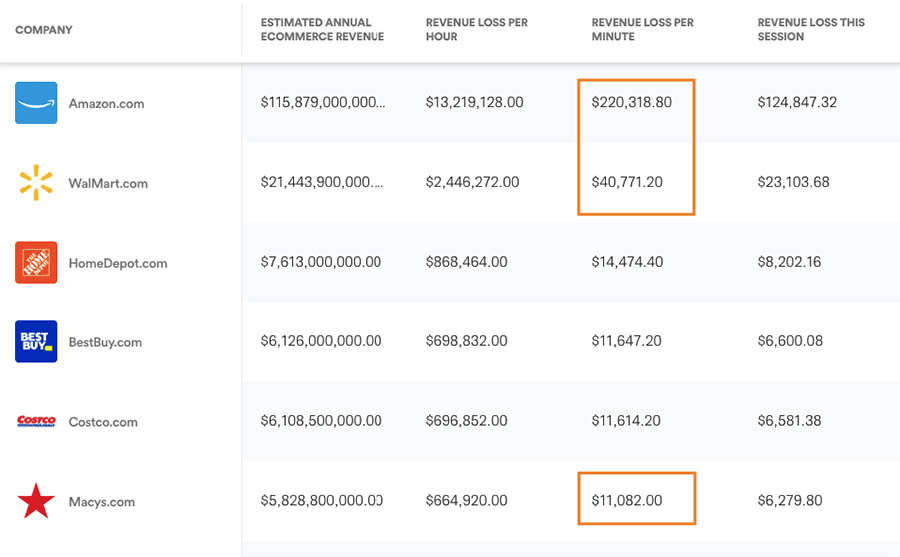Sort by the Company column header
The image size is (900, 557).
click(44, 30)
